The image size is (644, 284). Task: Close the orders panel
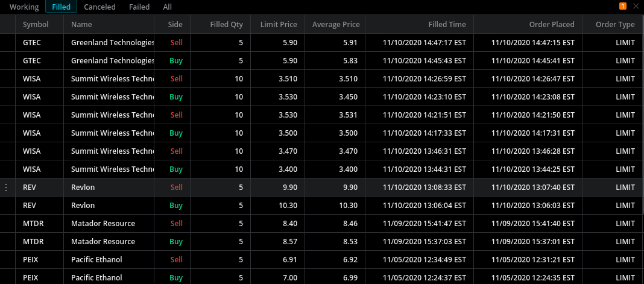point(636,6)
